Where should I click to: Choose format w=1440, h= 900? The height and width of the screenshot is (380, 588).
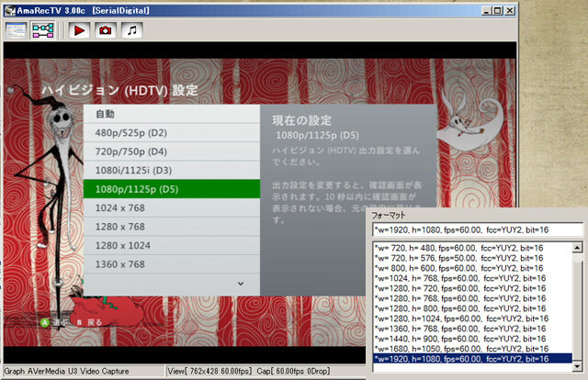tap(472, 339)
